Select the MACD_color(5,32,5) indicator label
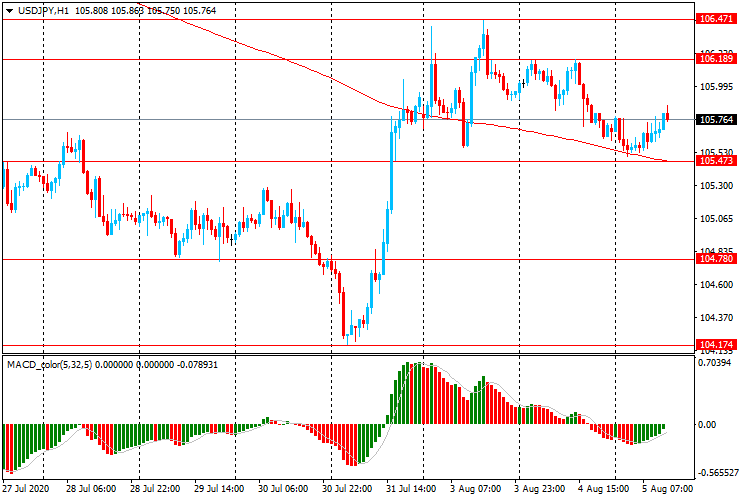This screenshot has height=500, width=740. 50,365
